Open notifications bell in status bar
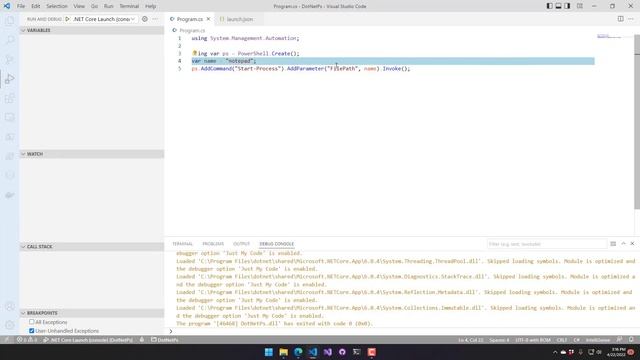The width and height of the screenshot is (640, 360). click(631, 340)
